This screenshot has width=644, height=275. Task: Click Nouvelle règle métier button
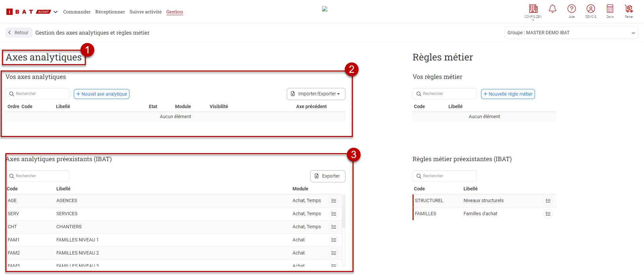point(508,94)
